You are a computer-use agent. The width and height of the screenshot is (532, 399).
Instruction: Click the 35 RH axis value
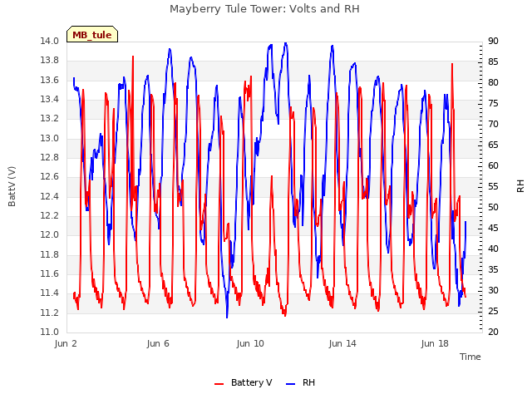point(493,269)
